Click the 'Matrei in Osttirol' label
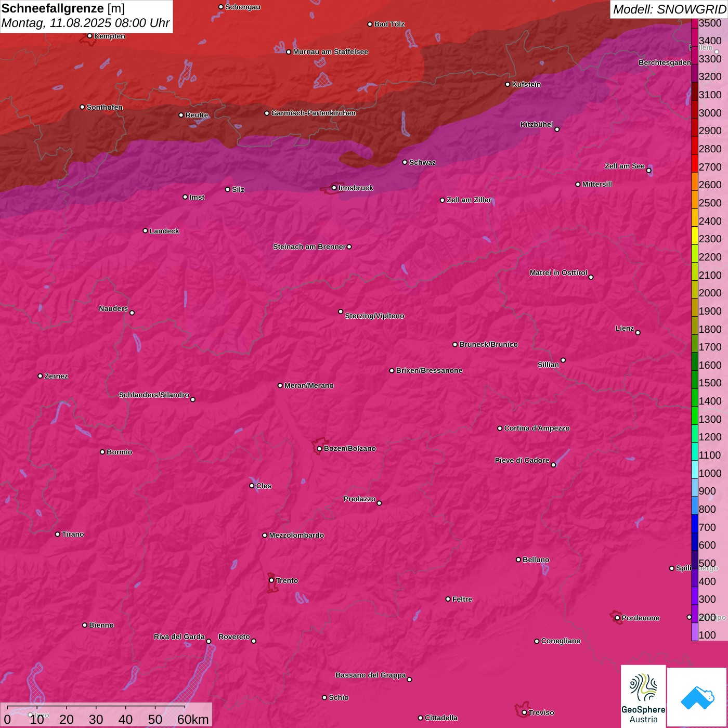 [x=558, y=272]
